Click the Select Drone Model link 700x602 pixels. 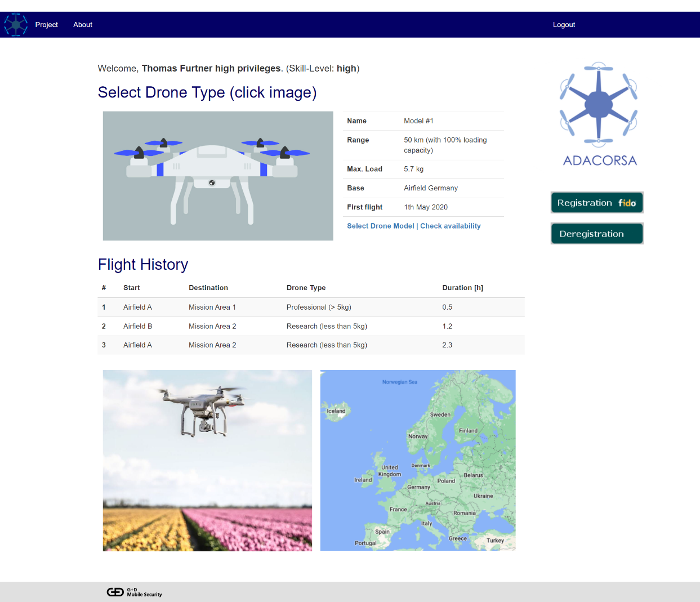[380, 226]
